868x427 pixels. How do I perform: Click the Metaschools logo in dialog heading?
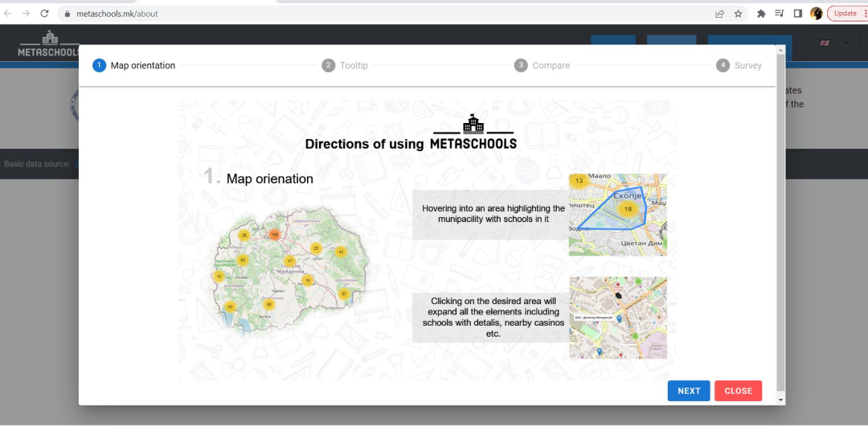tap(473, 132)
